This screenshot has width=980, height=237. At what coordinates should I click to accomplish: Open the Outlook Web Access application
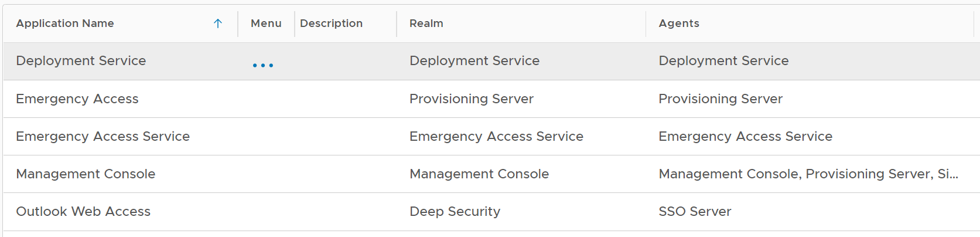83,212
